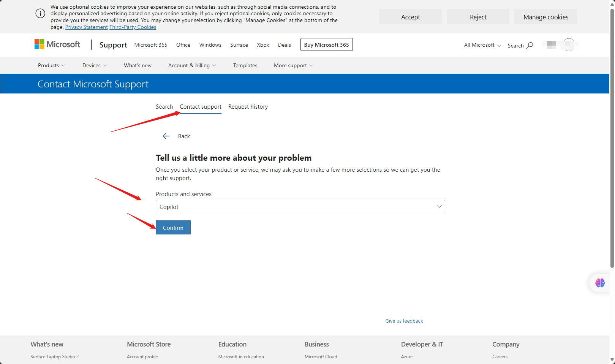
Task: Open the Request history tab
Action: 248,107
